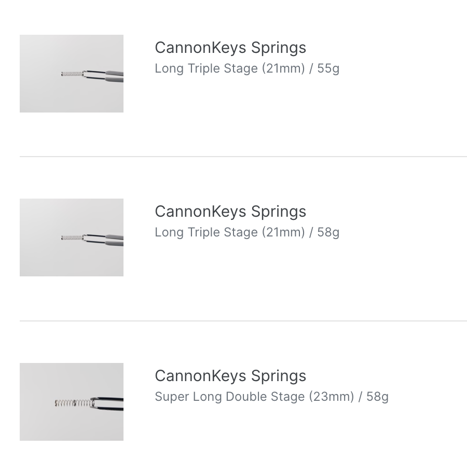Image resolution: width=467 pixels, height=476 pixels.
Task: Click the CannonKeys Springs title above the 55g variant
Action: [x=230, y=48]
